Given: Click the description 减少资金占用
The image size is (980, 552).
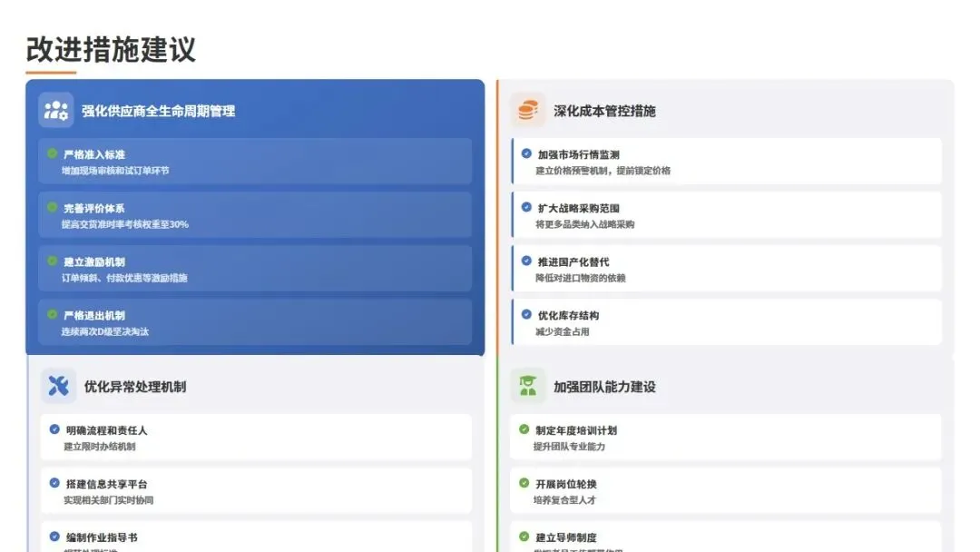Looking at the screenshot, I should coord(563,332).
